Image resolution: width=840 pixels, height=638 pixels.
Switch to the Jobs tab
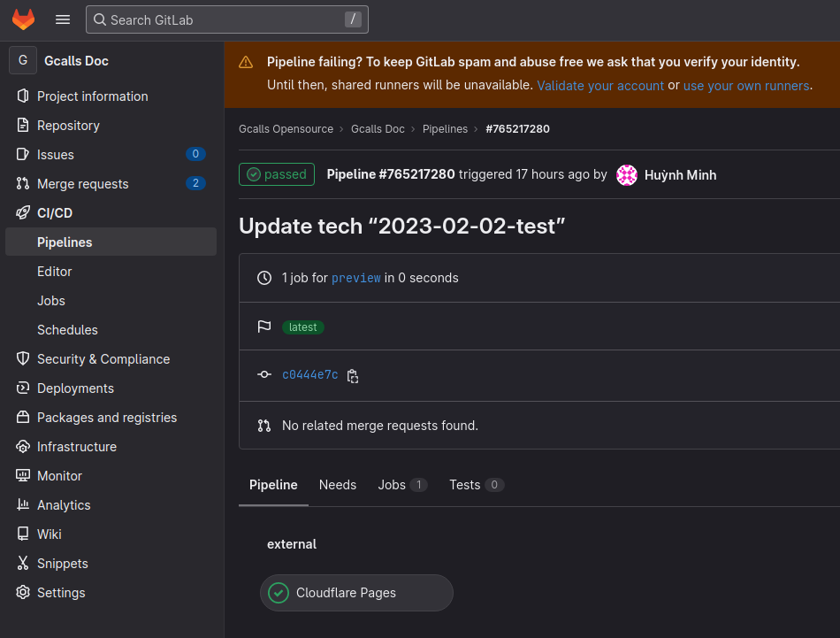pos(392,485)
